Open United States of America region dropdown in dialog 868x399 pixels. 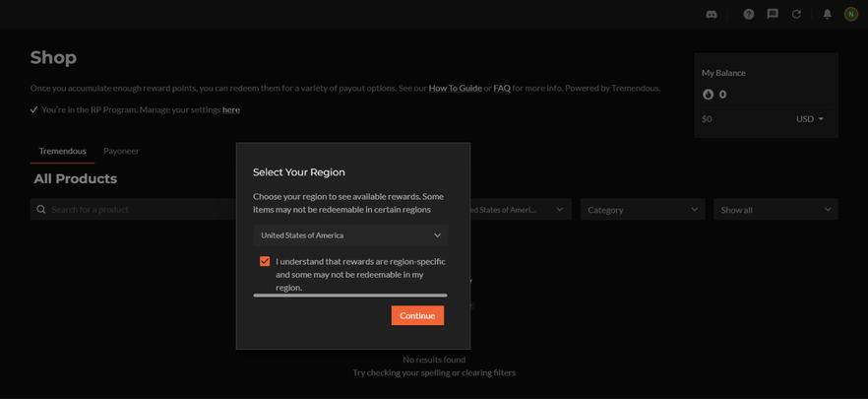tap(350, 235)
